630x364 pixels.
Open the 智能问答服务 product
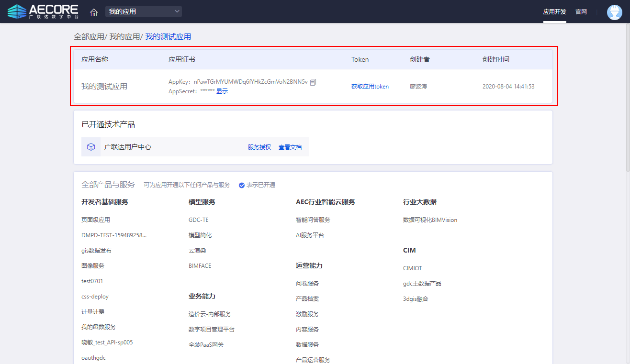pos(313,220)
